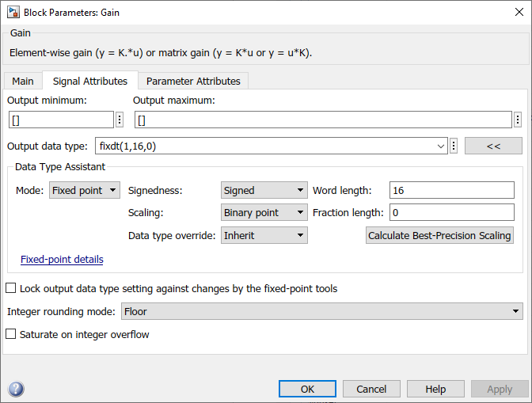Click the Simulink icon in title bar
532x403 pixels.
13,13
